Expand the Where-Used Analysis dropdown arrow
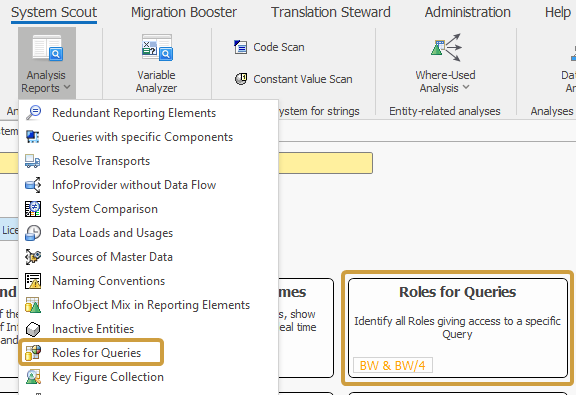Screen dimensions: 576x395 [466, 87]
